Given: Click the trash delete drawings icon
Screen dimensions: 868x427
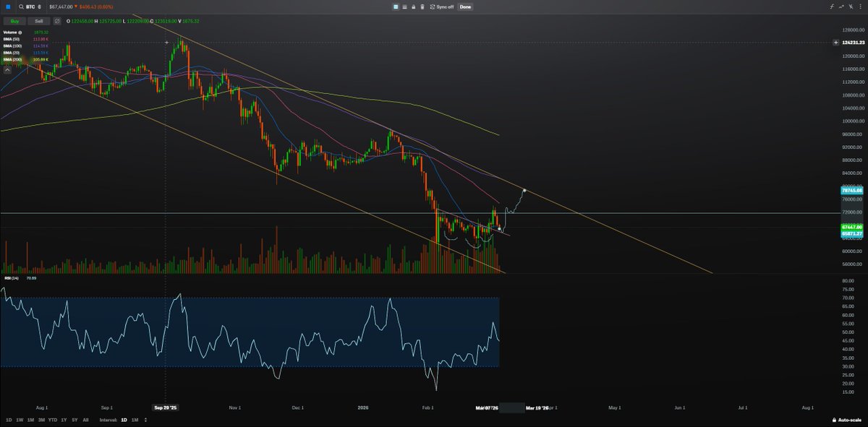Looking at the screenshot, I should click(x=422, y=7).
